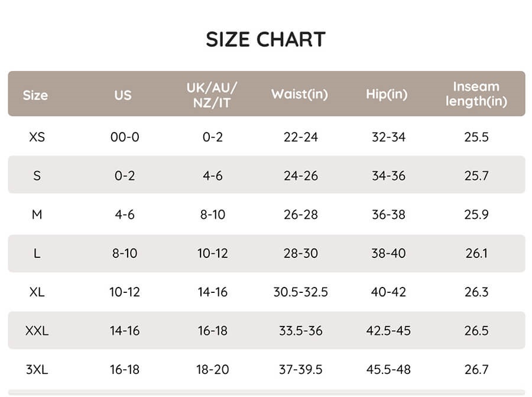Select the XS size row label
The image size is (532, 397).
[37, 137]
